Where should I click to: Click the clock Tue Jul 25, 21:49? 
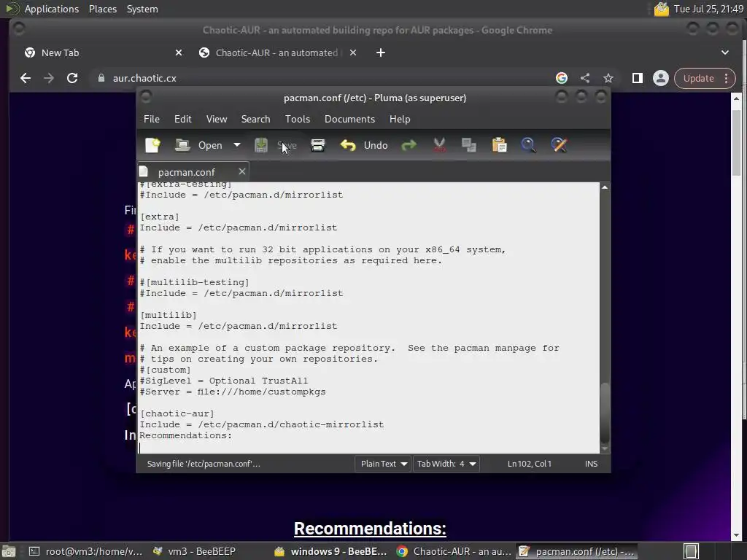(709, 9)
